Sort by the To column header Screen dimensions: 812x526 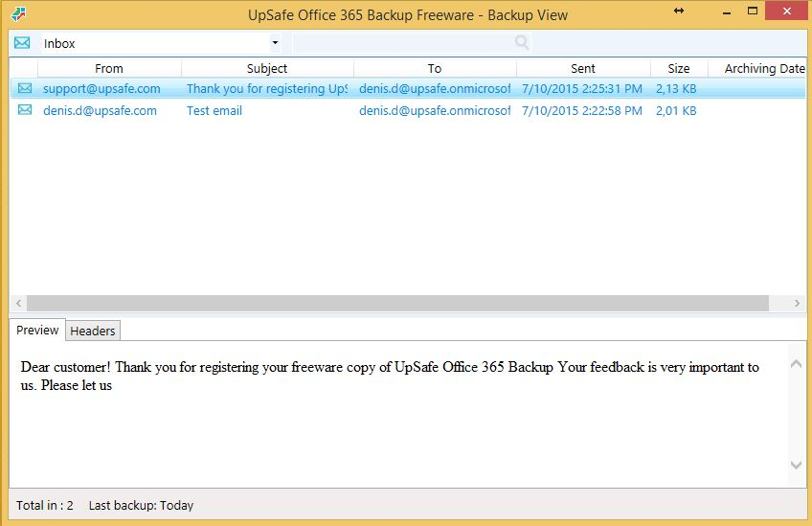click(x=435, y=68)
